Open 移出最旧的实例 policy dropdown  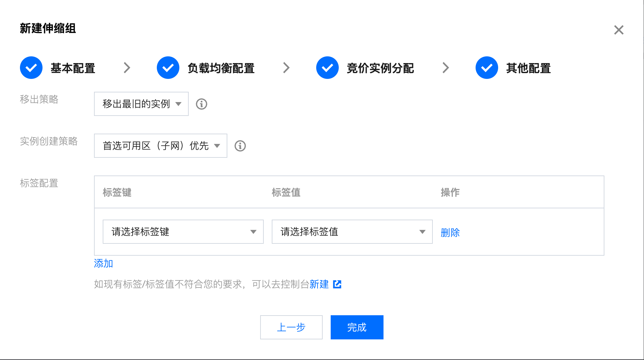pyautogui.click(x=141, y=104)
